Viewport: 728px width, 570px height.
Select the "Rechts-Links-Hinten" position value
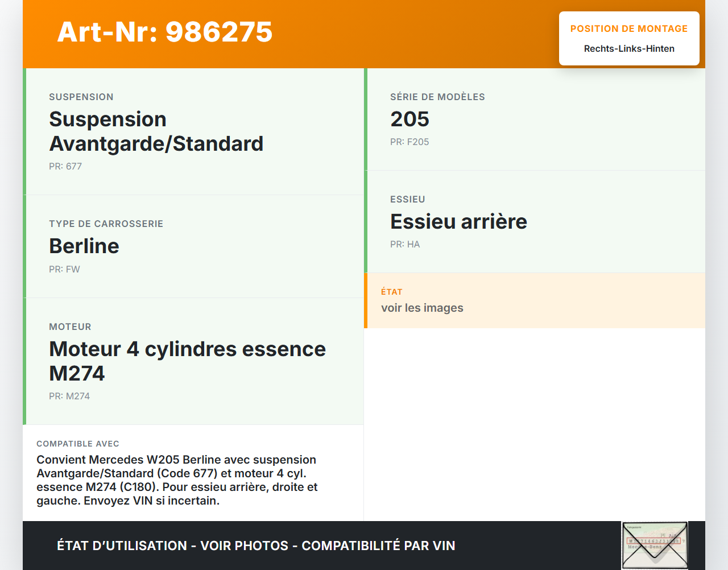[629, 48]
